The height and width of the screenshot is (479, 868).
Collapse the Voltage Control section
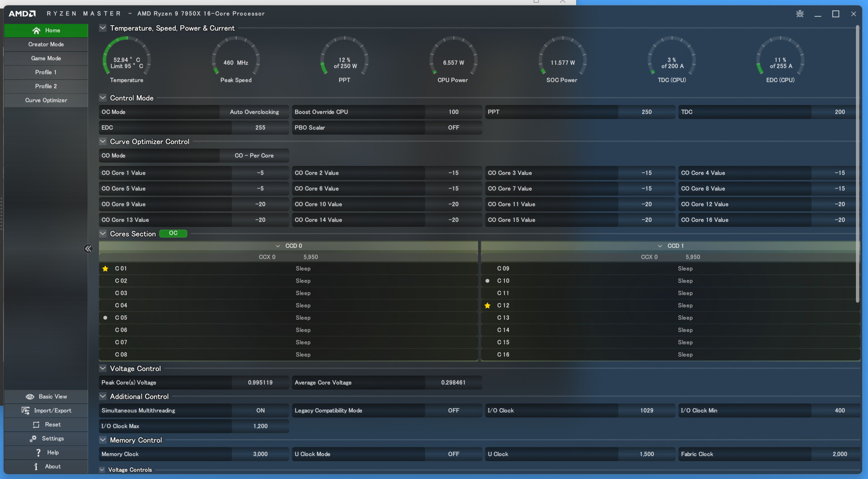click(x=103, y=369)
